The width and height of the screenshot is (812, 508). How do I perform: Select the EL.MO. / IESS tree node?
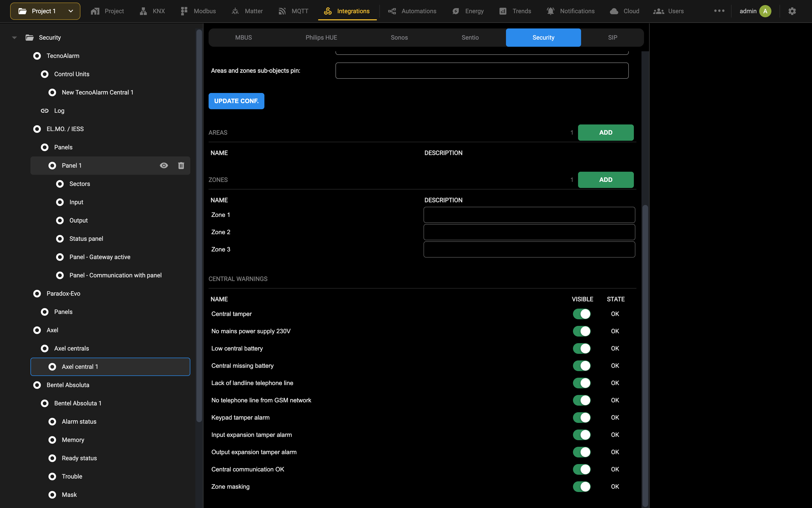tap(65, 129)
